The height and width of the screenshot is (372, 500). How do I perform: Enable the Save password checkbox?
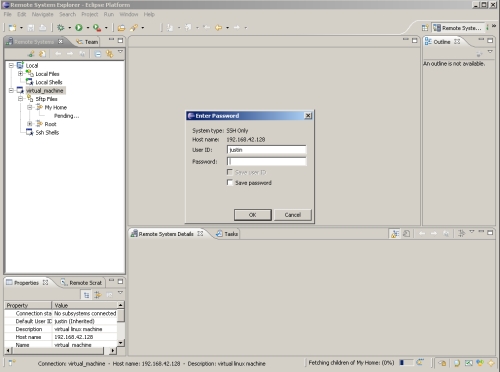[230, 182]
